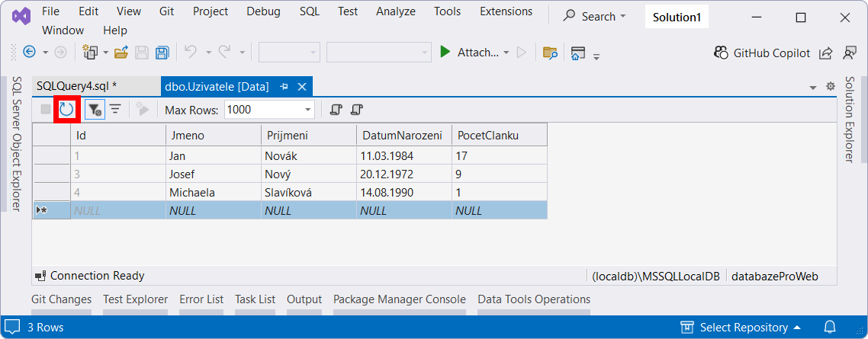This screenshot has width=868, height=339.
Task: Start debugging with the green play arrow
Action: [x=445, y=52]
